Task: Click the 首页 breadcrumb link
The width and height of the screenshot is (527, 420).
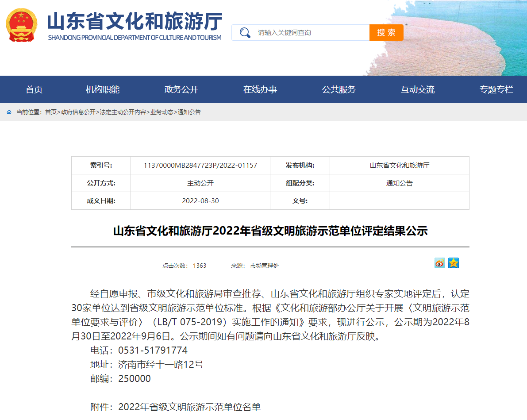Action: 51,112
